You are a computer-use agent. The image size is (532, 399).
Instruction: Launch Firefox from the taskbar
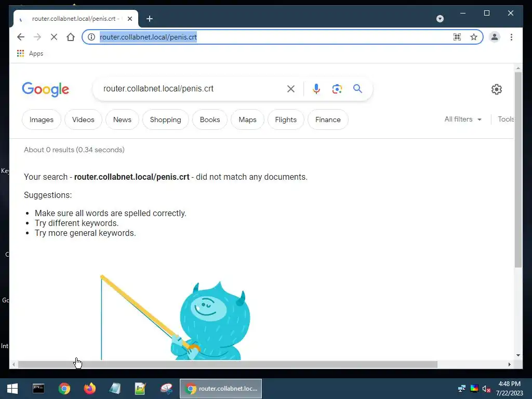90,389
